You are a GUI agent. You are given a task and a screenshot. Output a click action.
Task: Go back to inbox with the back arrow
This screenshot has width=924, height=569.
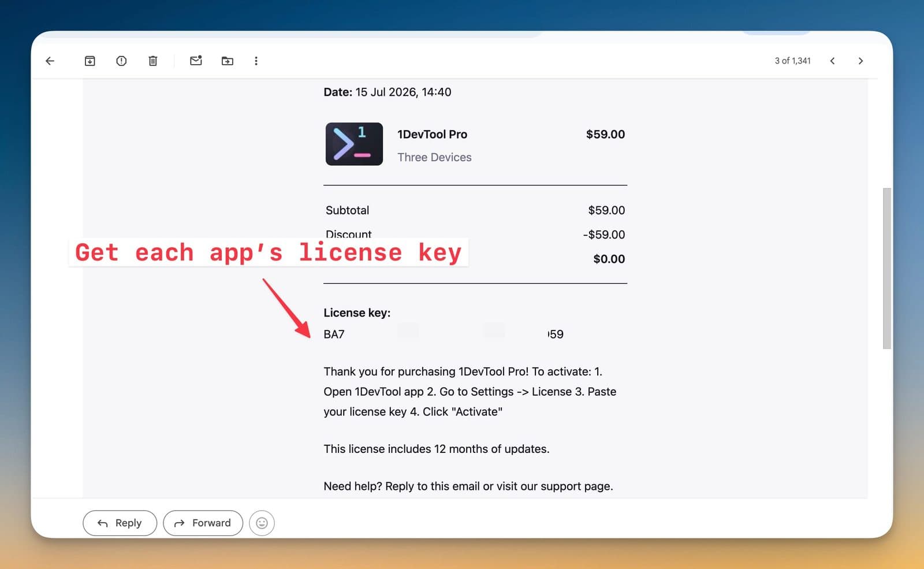[50, 61]
